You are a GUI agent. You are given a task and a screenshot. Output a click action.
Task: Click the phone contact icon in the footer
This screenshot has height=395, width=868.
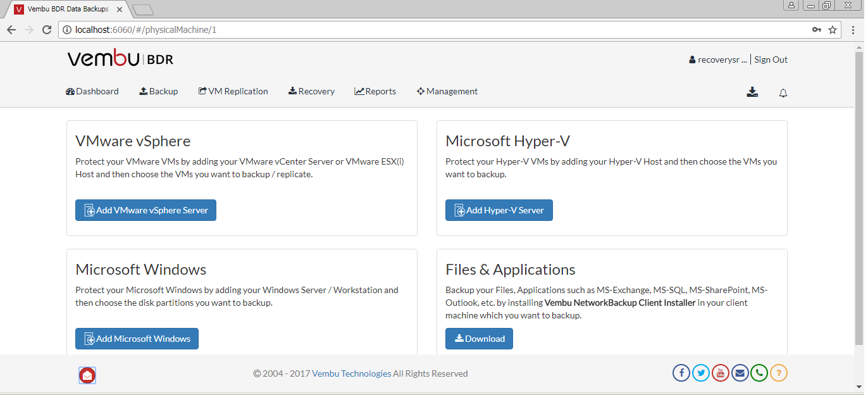pyautogui.click(x=759, y=373)
